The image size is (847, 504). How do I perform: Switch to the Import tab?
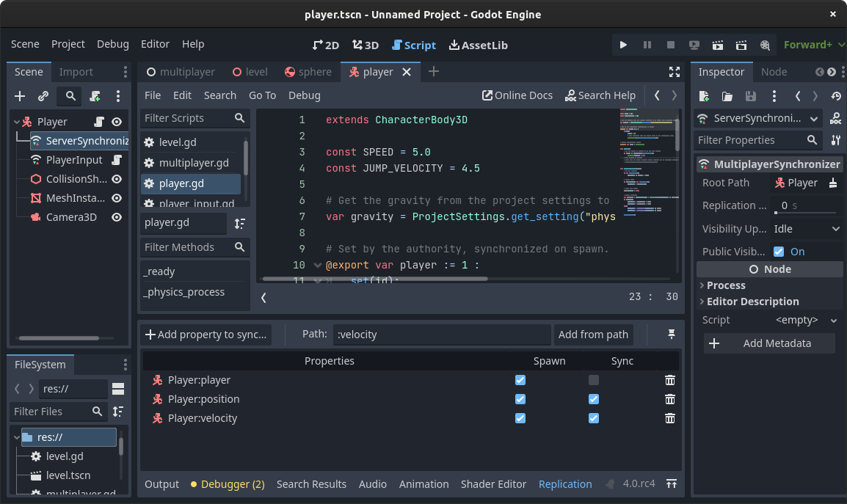pyautogui.click(x=76, y=72)
